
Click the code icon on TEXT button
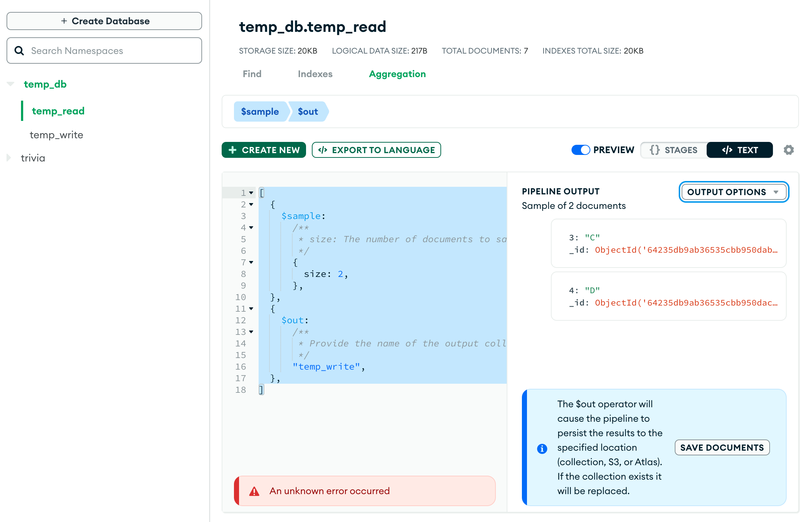tap(727, 150)
